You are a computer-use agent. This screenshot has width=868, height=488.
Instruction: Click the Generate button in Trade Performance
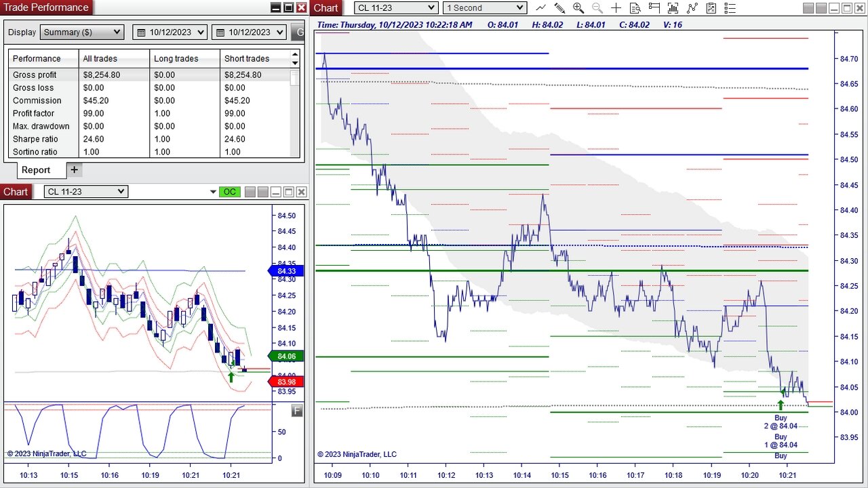click(x=297, y=32)
